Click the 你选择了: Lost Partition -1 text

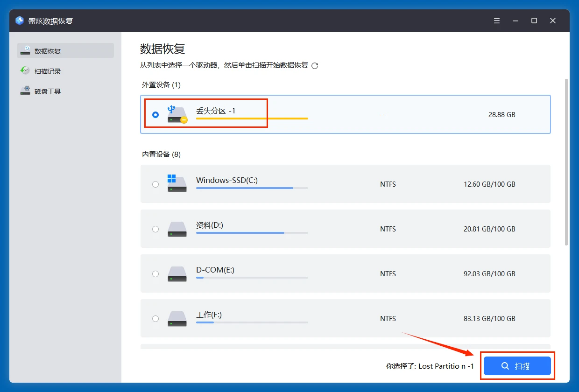pos(430,366)
